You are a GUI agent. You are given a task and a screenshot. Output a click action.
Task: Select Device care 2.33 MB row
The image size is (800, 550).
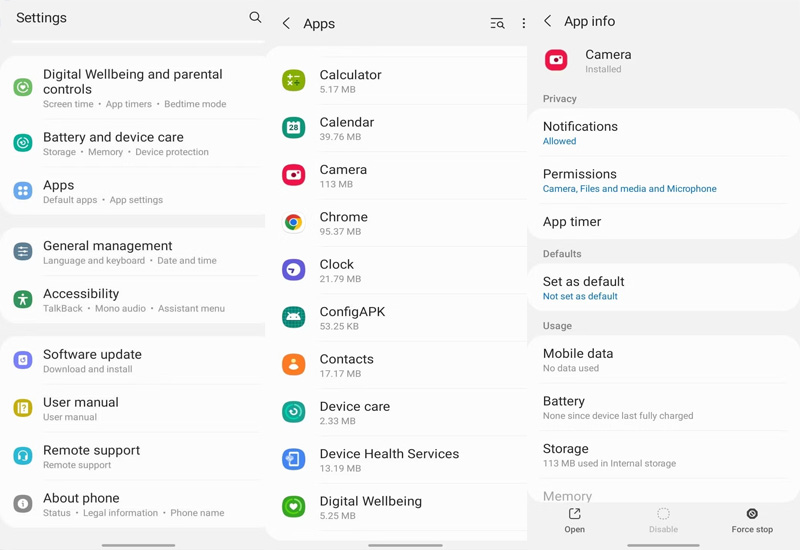(x=397, y=413)
